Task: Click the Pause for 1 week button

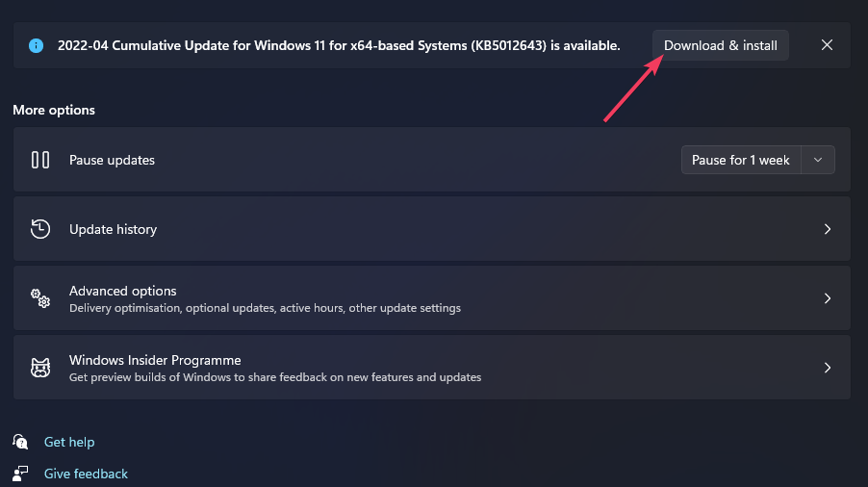Action: (741, 160)
